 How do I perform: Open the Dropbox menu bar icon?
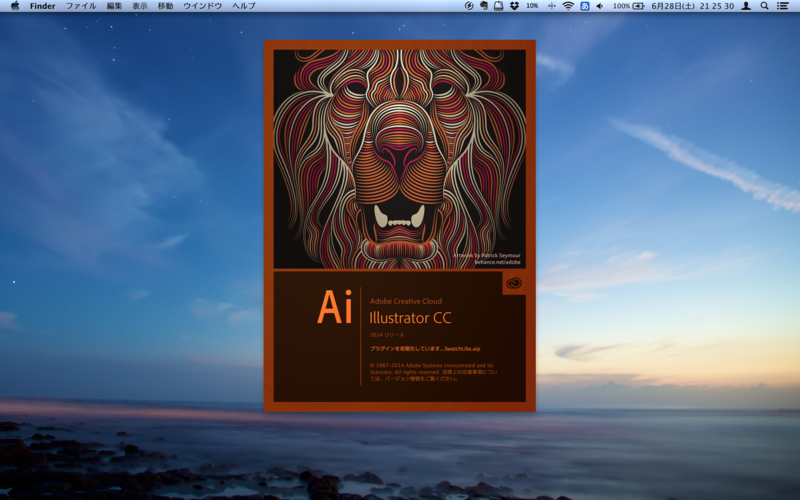point(514,6)
